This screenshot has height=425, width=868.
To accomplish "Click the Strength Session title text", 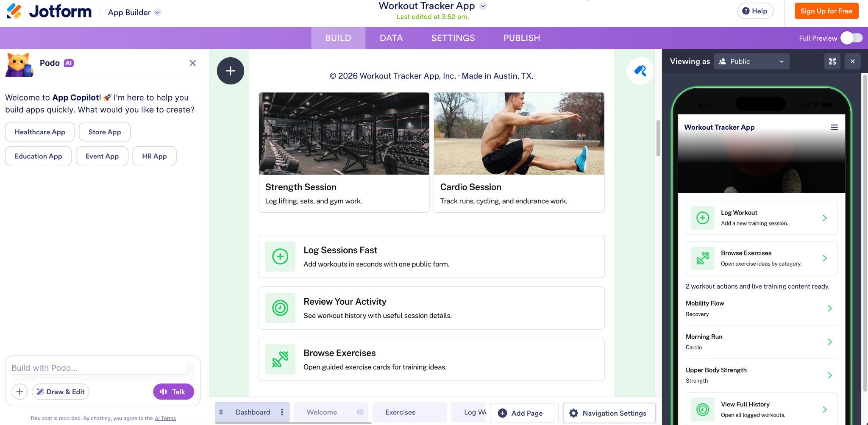I will pos(301,187).
